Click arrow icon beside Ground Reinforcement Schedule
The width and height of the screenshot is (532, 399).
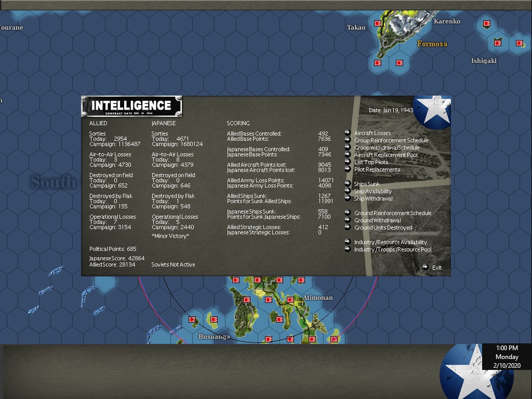point(348,212)
